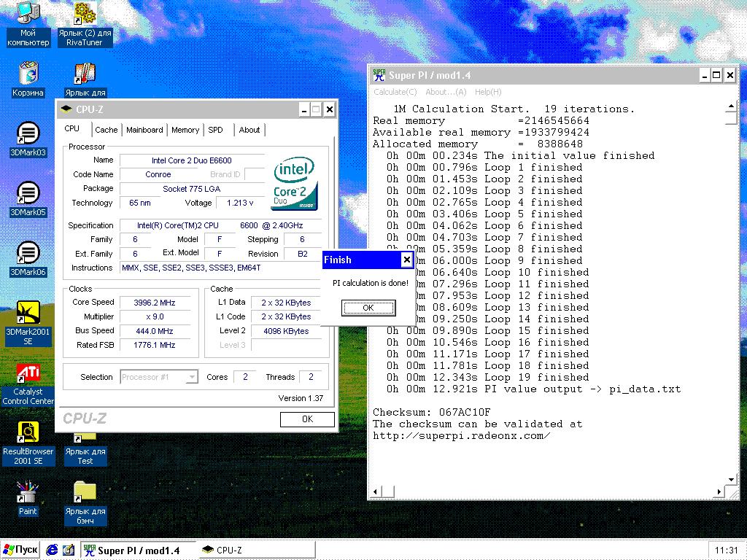The width and height of the screenshot is (747, 560).
Task: Click the Super PI title bar icon
Action: (x=379, y=75)
